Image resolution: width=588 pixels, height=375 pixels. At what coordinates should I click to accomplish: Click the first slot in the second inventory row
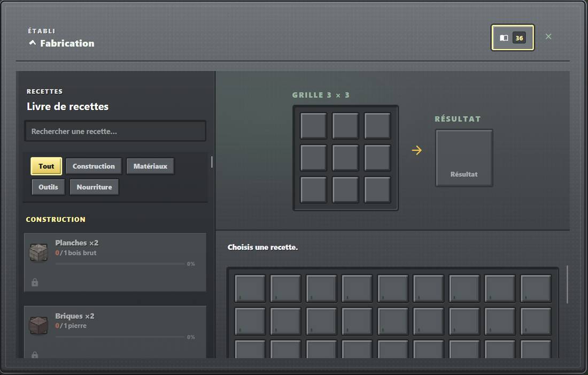[x=250, y=321]
